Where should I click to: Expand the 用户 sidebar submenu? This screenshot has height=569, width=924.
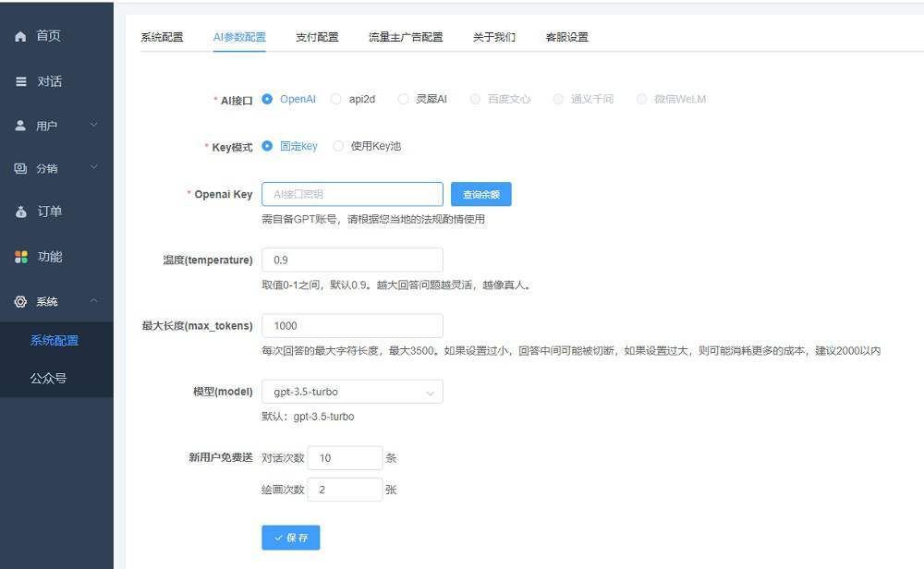point(92,124)
